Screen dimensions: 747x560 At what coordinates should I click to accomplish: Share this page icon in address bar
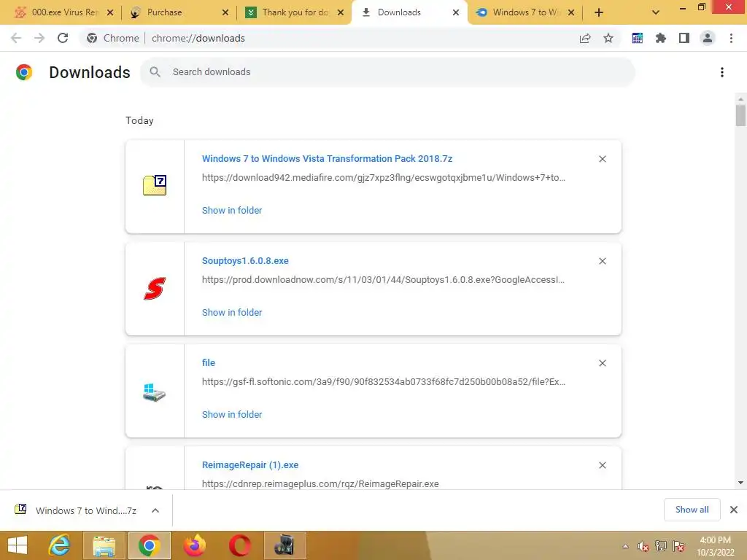click(585, 38)
